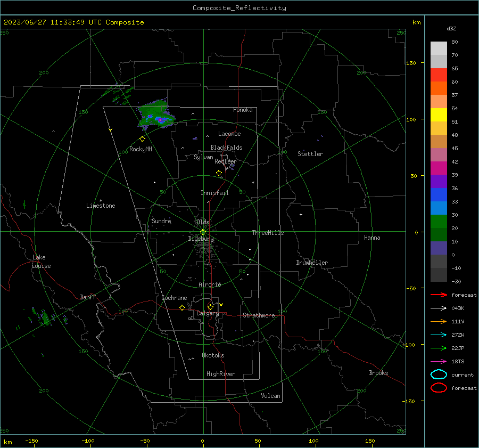The width and height of the screenshot is (479, 448).
Task: Click the green echo cluster southwest of Banff
Action: pyautogui.click(x=45, y=317)
